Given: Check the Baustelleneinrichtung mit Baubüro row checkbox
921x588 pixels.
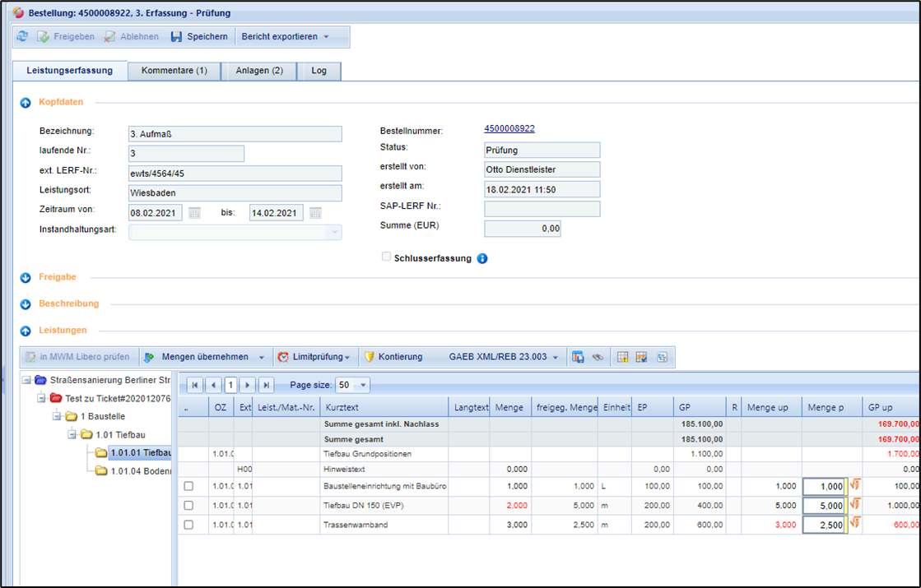Looking at the screenshot, I should click(188, 486).
